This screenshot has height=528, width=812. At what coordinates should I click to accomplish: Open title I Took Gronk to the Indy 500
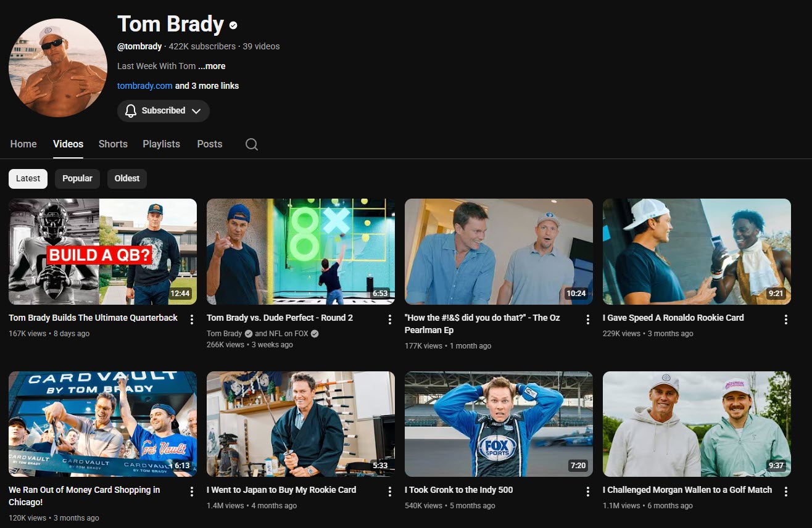tap(459, 490)
